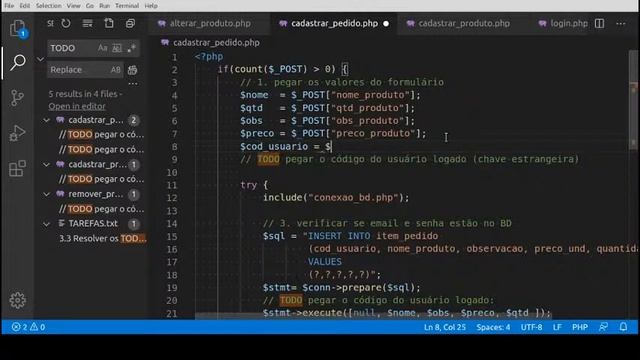Viewport: 640px width, 360px height.
Task: Open notifications bell in status bar
Action: coord(623,327)
